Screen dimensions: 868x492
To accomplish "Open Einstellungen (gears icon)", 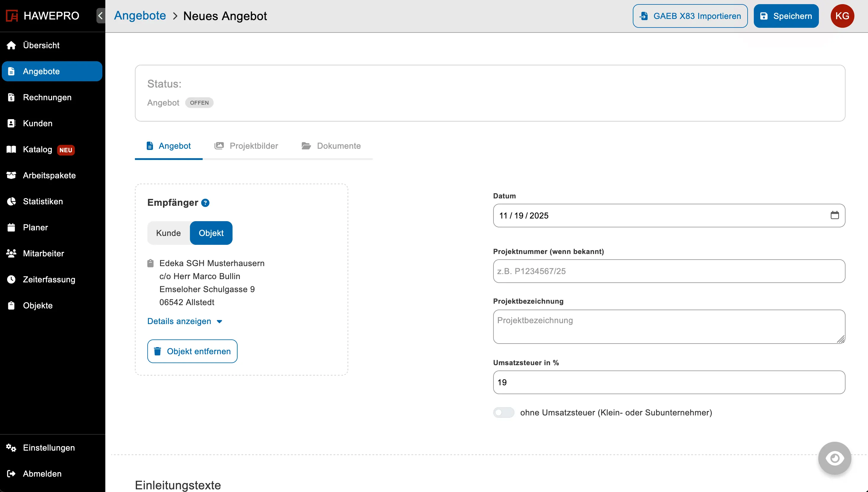I will click(49, 448).
